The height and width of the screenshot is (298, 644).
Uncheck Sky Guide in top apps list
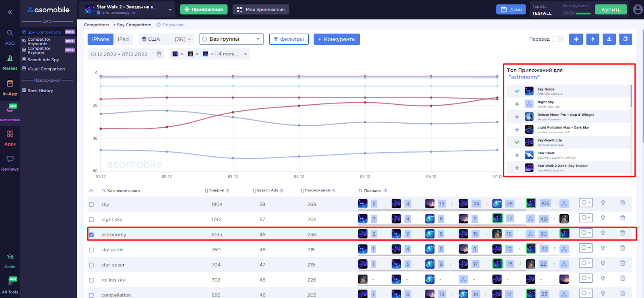(517, 91)
